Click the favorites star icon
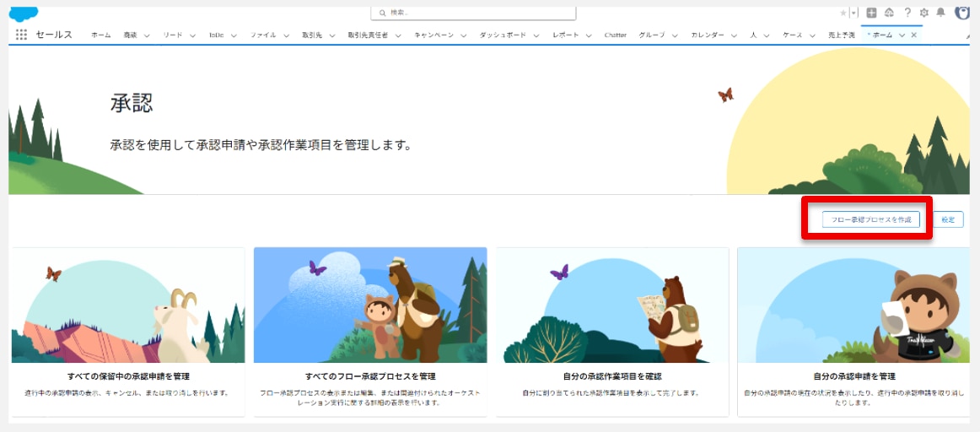This screenshot has width=980, height=432. click(843, 13)
